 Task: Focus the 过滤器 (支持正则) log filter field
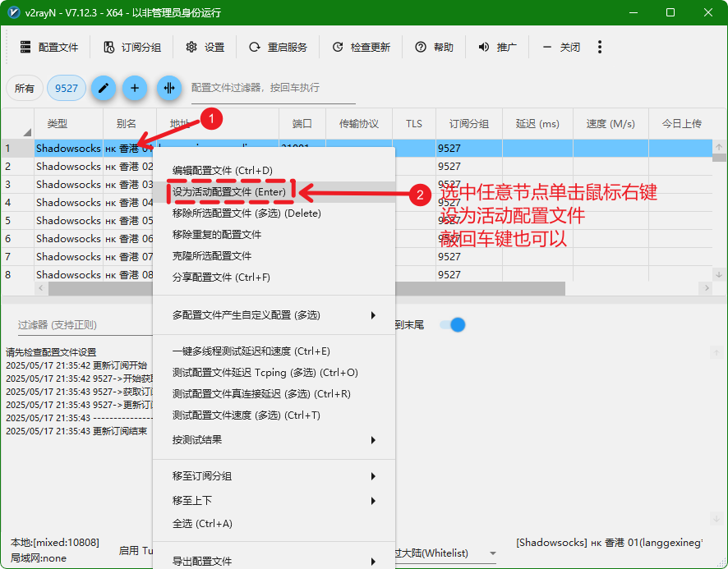click(85, 325)
